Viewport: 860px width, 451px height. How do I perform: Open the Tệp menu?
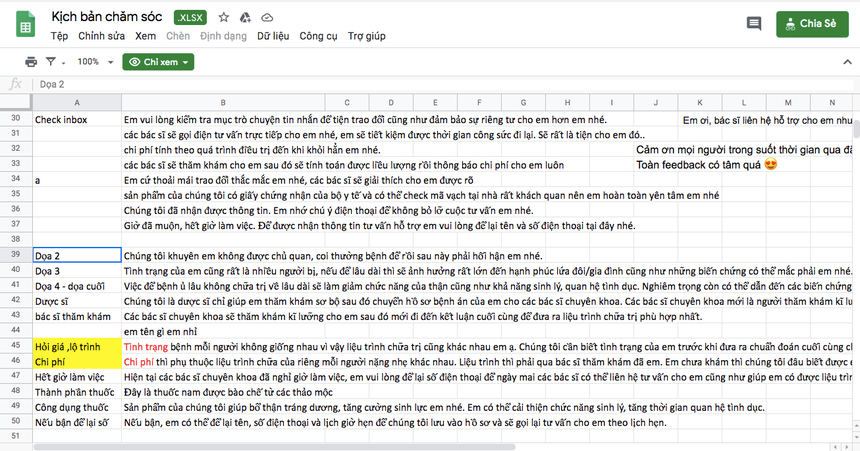60,36
